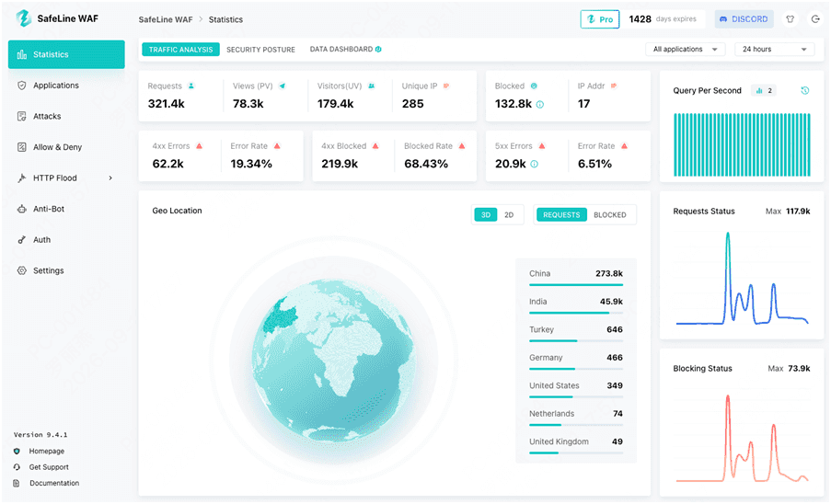Click the Turkey row value 646
Viewport: 831px width, 504px height.
tap(614, 329)
